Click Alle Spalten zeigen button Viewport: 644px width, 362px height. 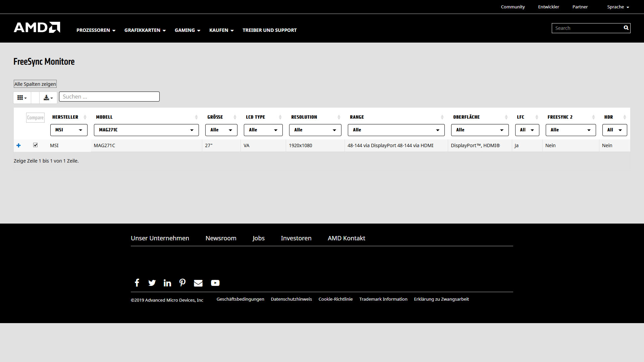click(x=35, y=84)
